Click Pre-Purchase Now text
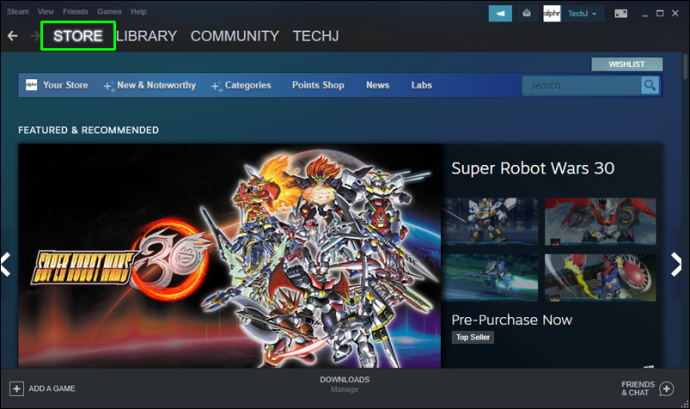Viewport: 690px width, 409px height. click(512, 320)
